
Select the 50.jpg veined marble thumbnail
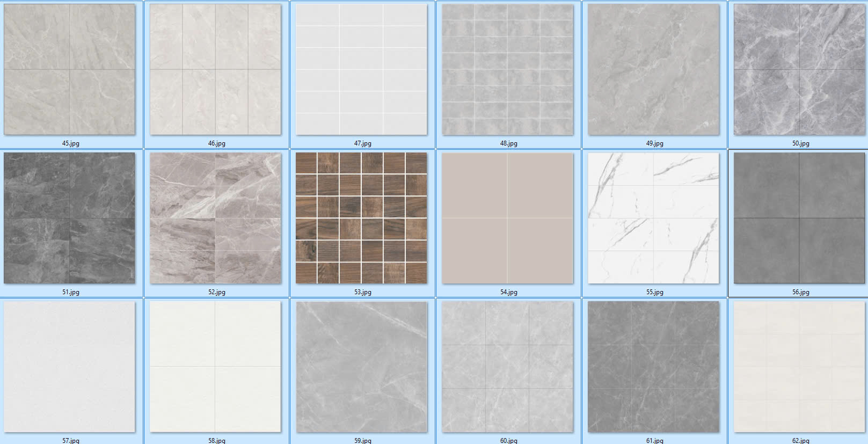pos(800,70)
